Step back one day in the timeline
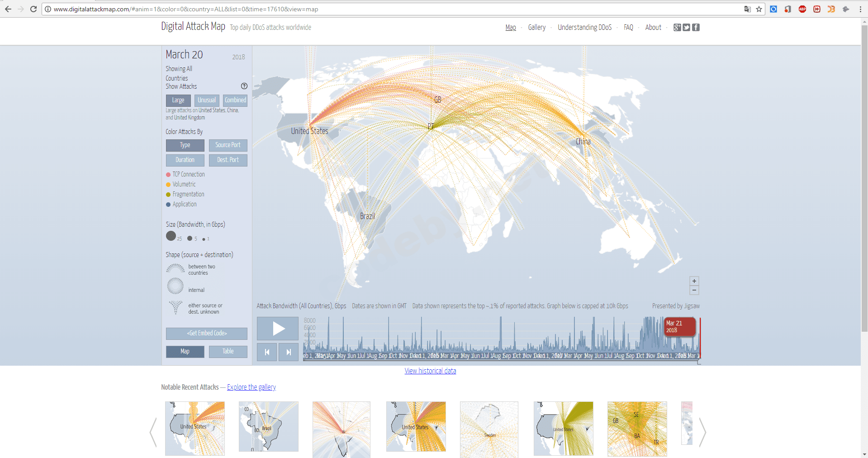 point(267,352)
